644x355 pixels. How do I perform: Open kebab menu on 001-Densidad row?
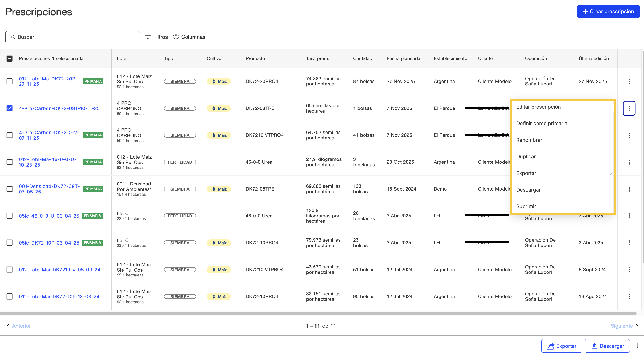(x=629, y=189)
